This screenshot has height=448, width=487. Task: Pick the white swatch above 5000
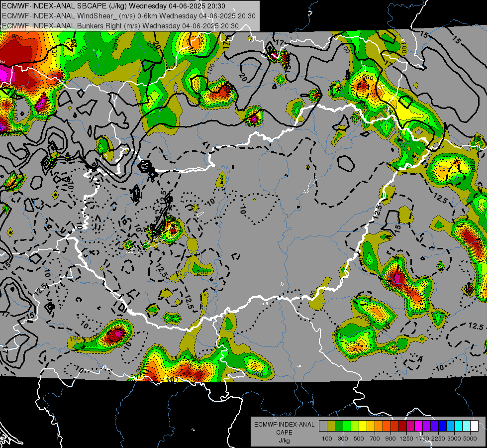pyautogui.click(x=474, y=426)
